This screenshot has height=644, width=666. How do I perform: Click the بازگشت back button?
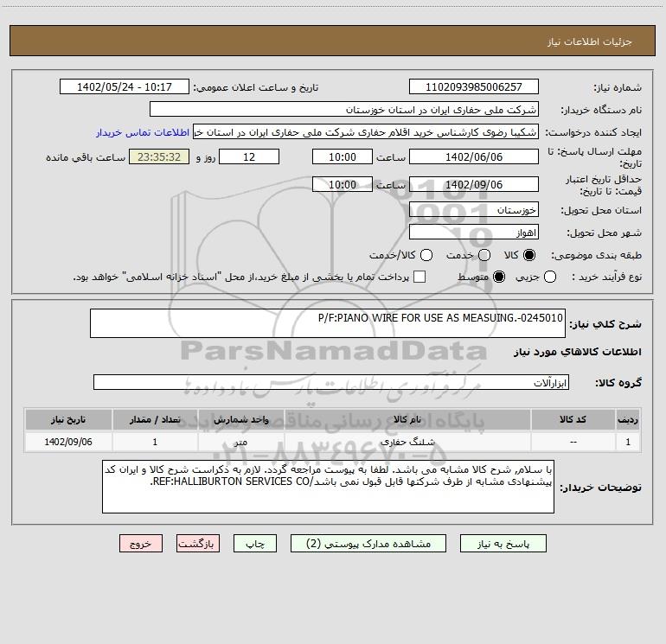coord(198,544)
